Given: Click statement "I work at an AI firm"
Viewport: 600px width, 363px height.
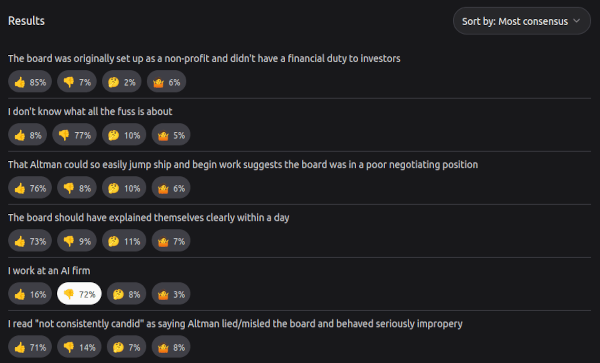Looking at the screenshot, I should [49, 270].
